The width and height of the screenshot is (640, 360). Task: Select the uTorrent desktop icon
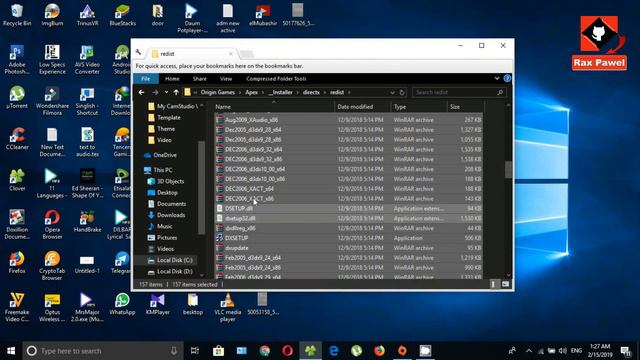click(x=17, y=98)
